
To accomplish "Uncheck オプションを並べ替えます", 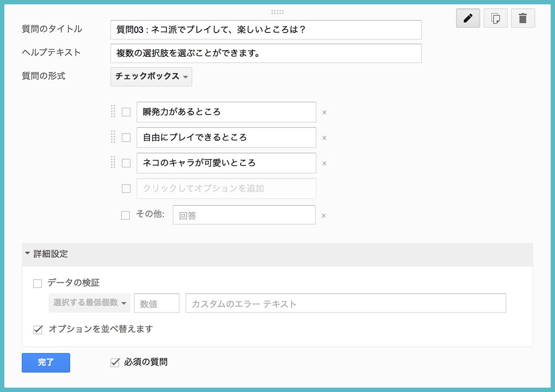I will 38,330.
